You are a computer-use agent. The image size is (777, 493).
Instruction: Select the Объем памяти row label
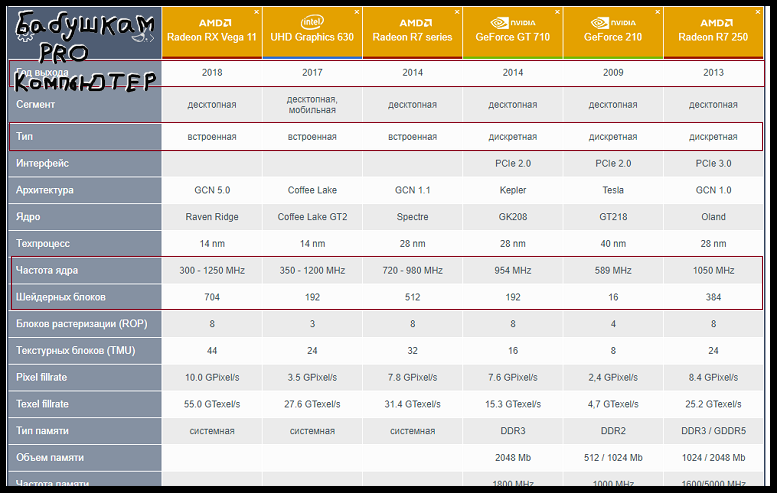coord(50,458)
